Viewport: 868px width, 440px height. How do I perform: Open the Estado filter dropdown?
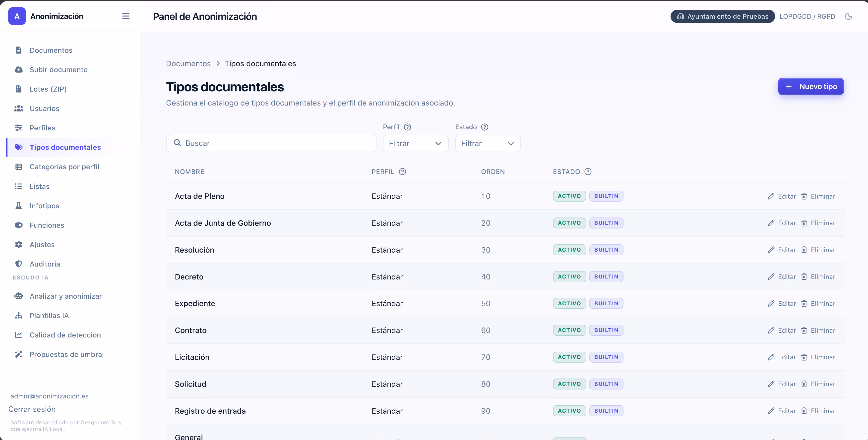pos(488,144)
